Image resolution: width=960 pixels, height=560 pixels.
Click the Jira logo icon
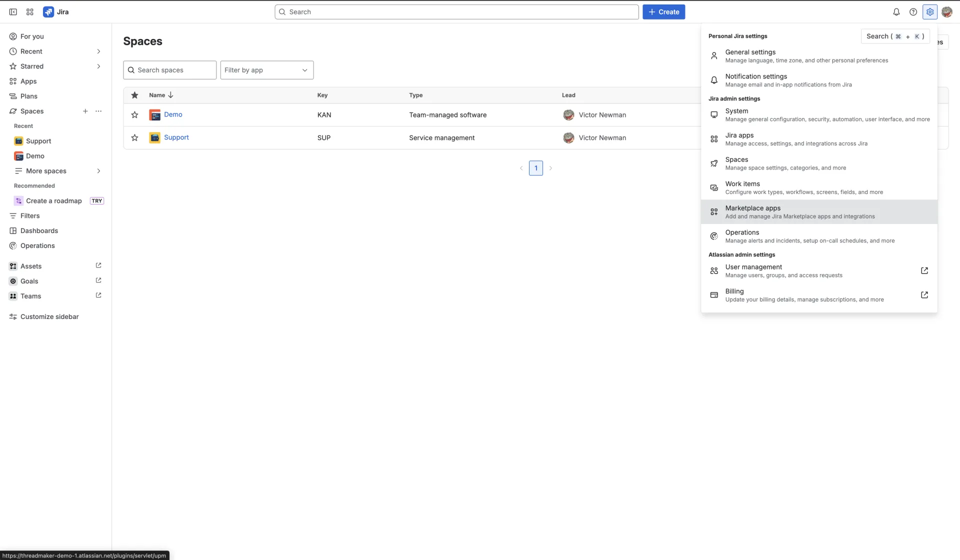click(48, 12)
